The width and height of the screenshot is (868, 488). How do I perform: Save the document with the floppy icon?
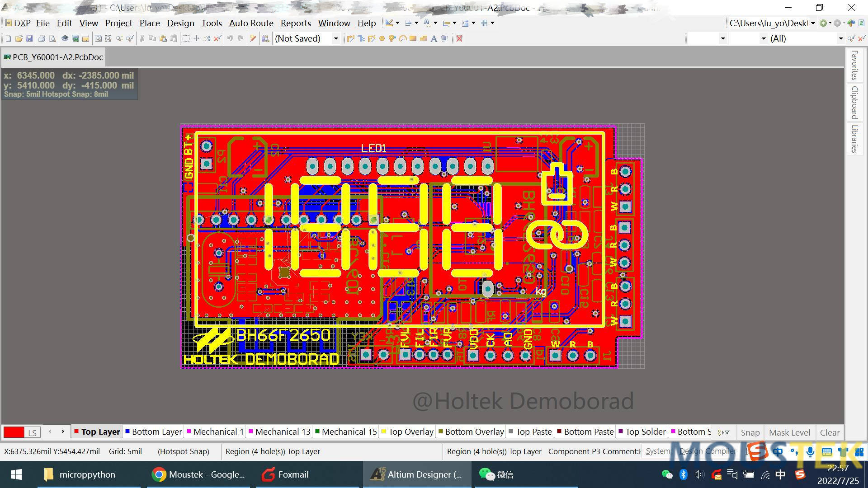[29, 38]
